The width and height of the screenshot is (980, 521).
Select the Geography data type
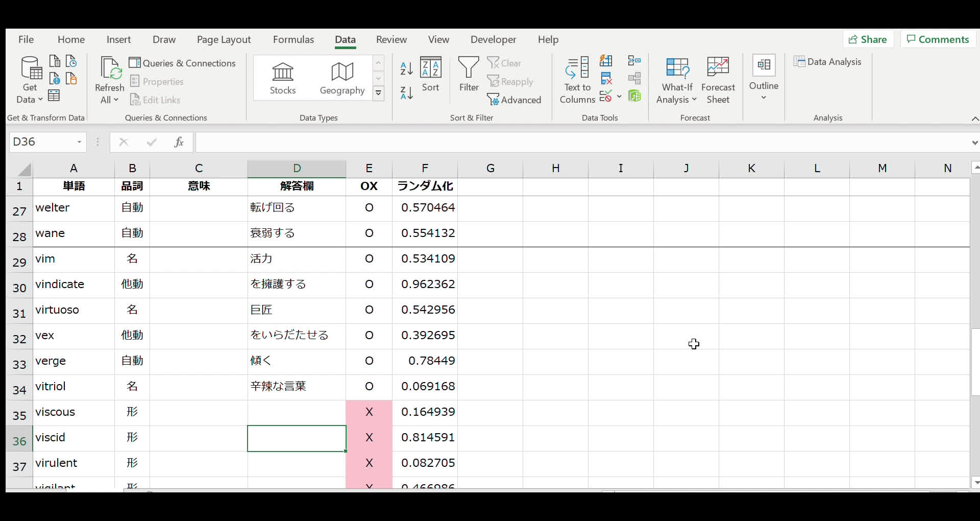tap(342, 79)
